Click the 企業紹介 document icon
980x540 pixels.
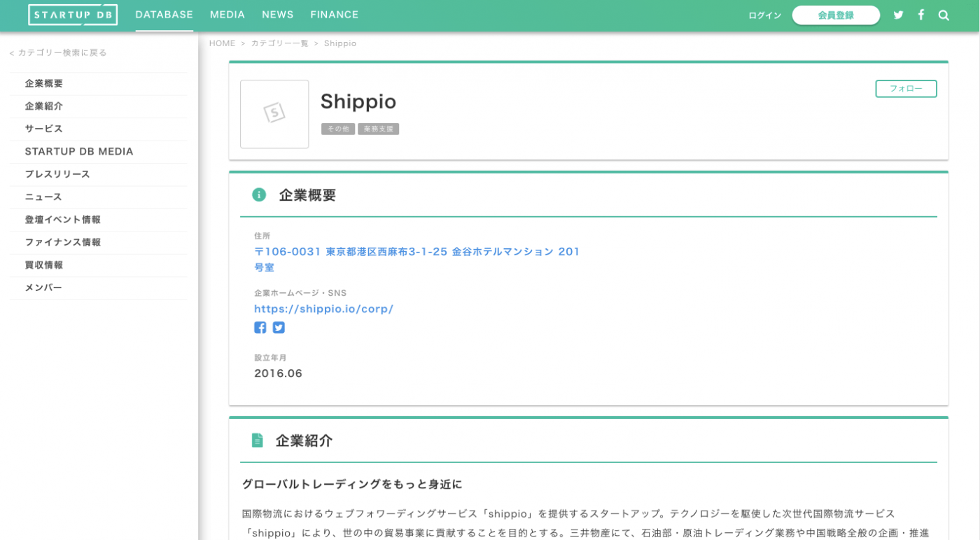(x=258, y=440)
